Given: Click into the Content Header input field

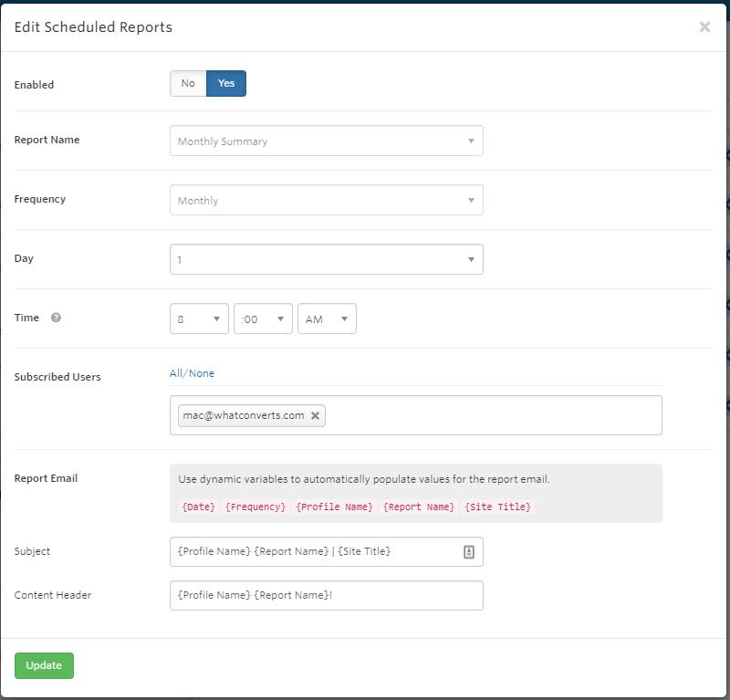Looking at the screenshot, I should pos(327,595).
